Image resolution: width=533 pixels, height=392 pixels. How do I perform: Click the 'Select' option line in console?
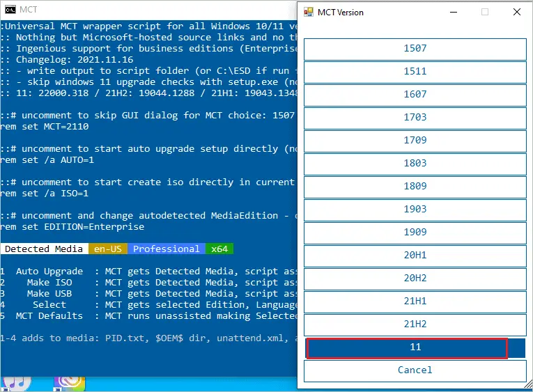point(148,305)
